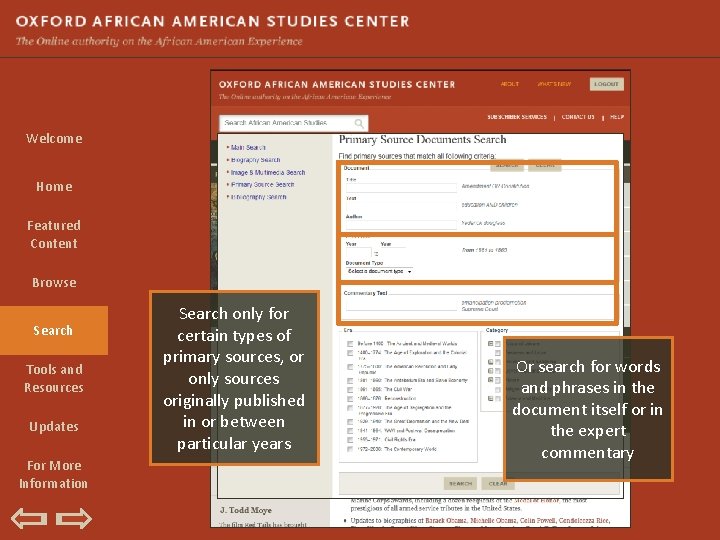
Task: Check the Antebellum Era and Slave Economy box
Action: (x=350, y=381)
